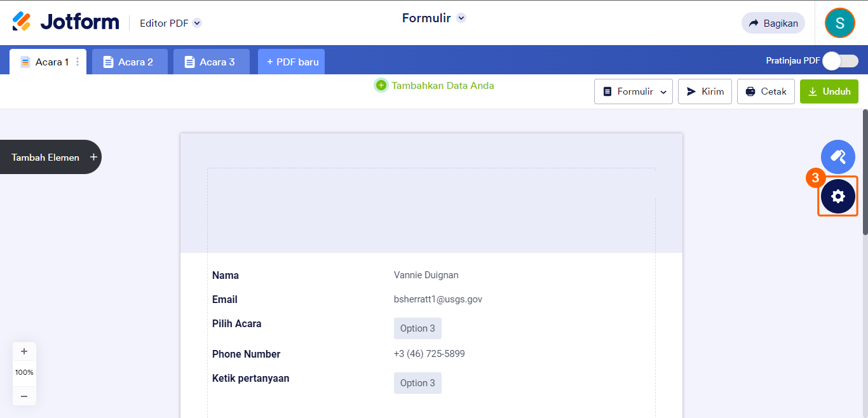The image size is (868, 418).
Task: Click the zoom out minus icon
Action: 24,396
